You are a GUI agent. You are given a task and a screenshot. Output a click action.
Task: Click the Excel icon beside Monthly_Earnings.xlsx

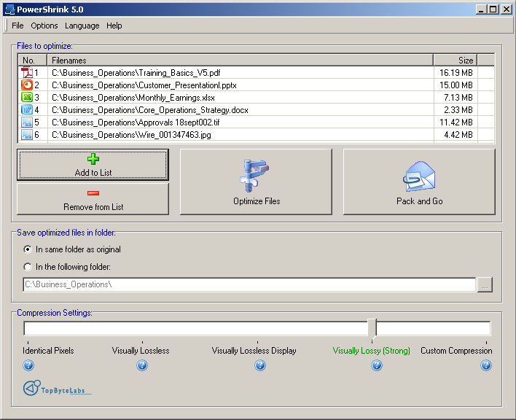(27, 98)
